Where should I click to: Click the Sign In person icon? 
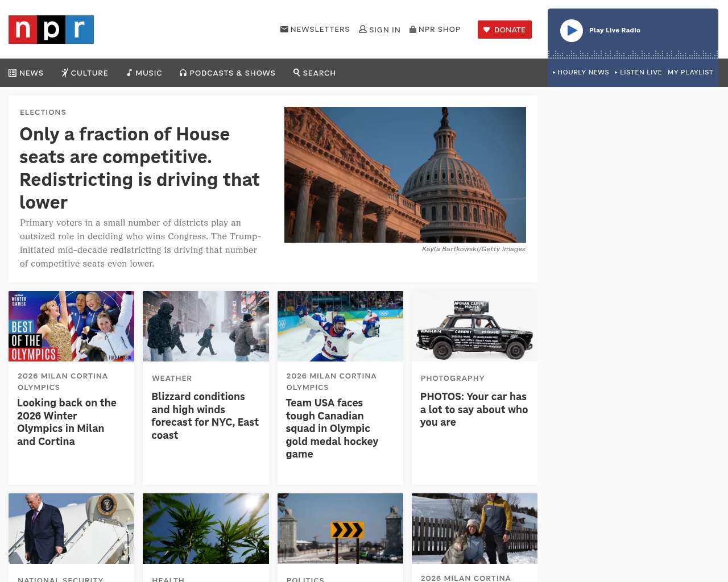pos(363,29)
